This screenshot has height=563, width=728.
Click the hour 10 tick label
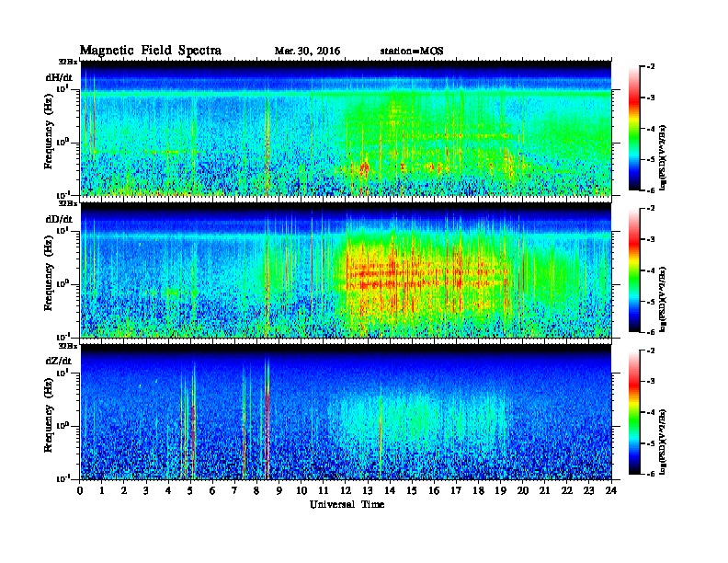301,491
